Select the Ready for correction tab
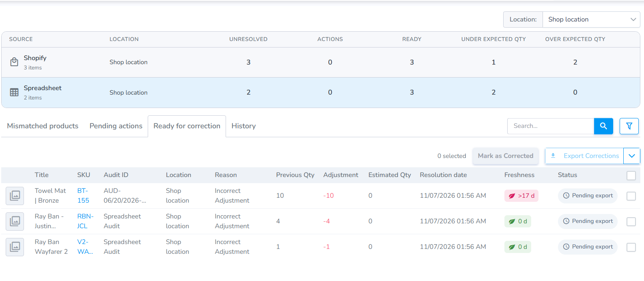Image resolution: width=644 pixels, height=281 pixels. [187, 126]
